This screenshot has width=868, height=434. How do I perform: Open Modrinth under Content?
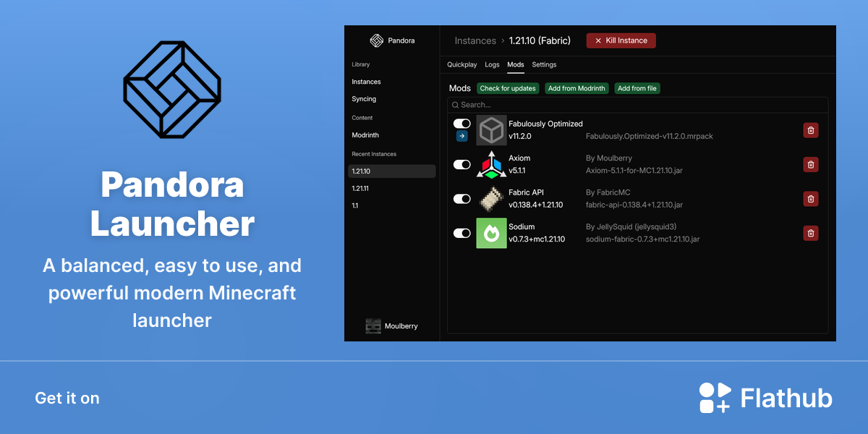[x=365, y=135]
